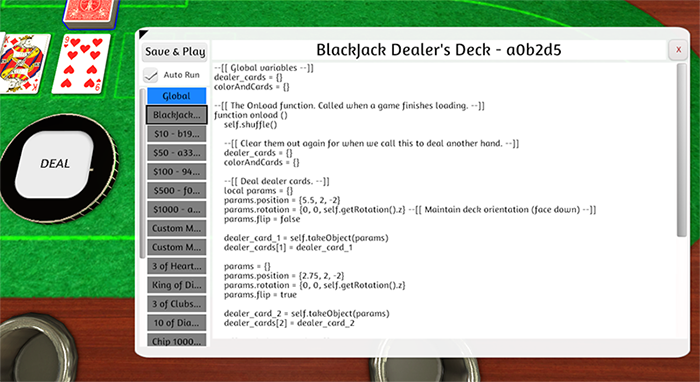Screen dimensions: 700x382
Task: Click the Save & Play button
Action: (175, 52)
